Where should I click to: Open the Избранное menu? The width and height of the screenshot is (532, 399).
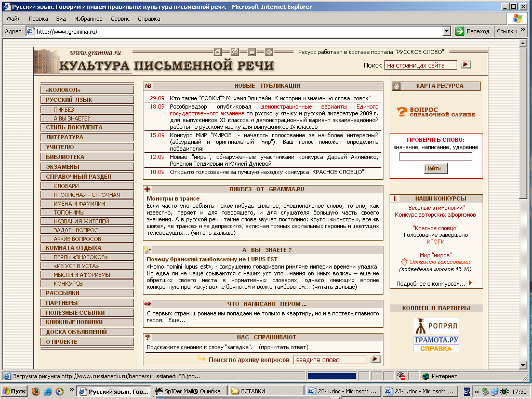[88, 19]
